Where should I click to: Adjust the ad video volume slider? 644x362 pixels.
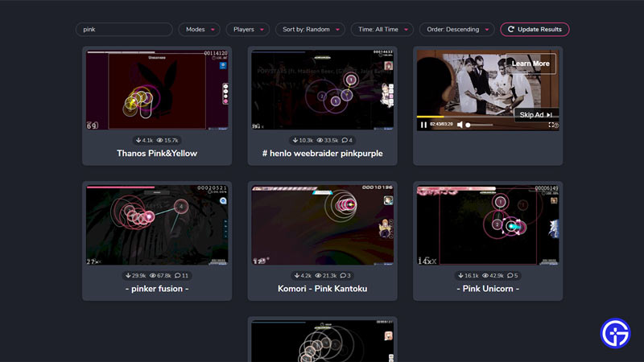click(x=480, y=125)
